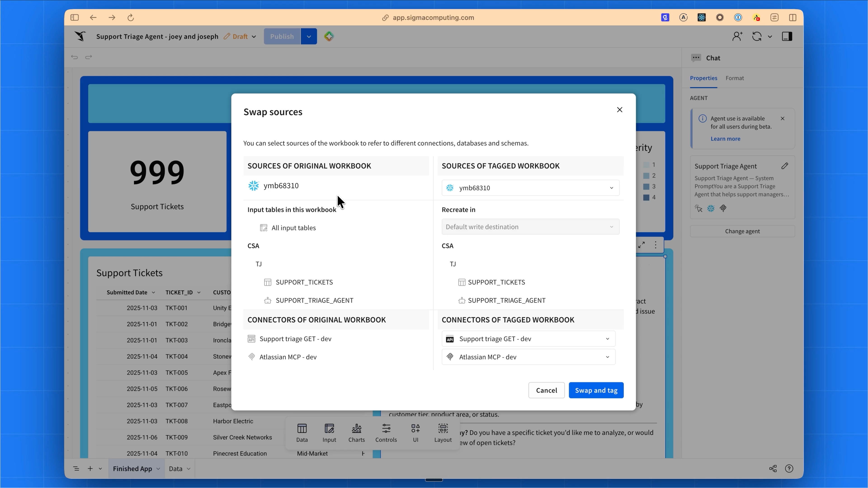The image size is (868, 488).
Task: Click the severity 3 legend swatch
Action: coord(646,187)
